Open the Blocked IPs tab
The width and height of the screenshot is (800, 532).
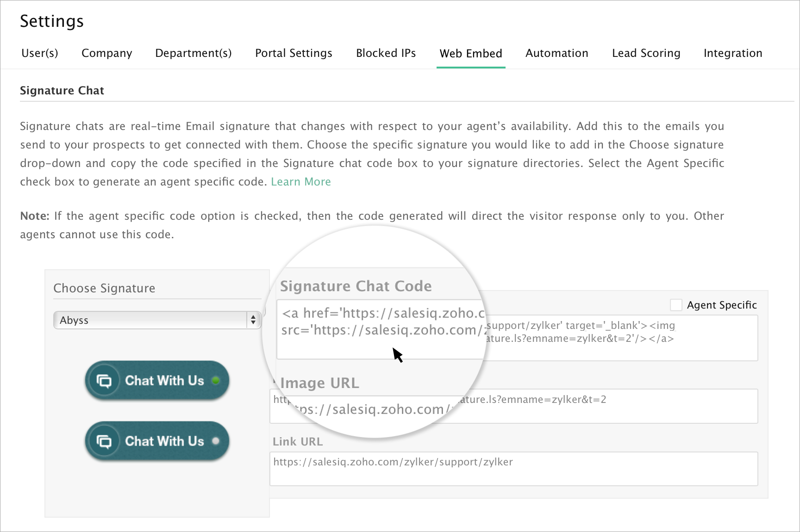(386, 53)
